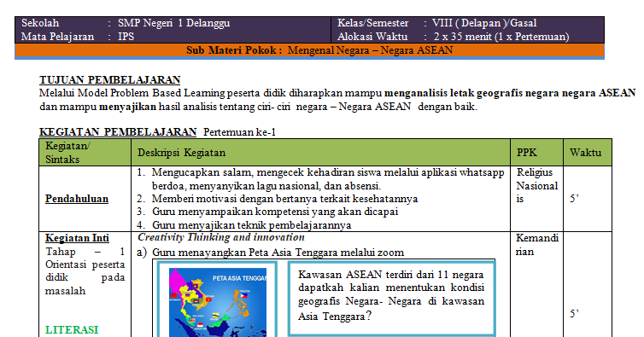Screen dimensions: 644x337
Task: Click the 'TUJUAN PEMBELAJARAN' heading
Action: 109,79
